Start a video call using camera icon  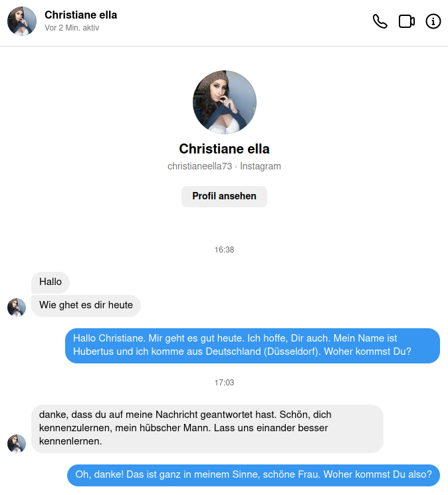407,22
